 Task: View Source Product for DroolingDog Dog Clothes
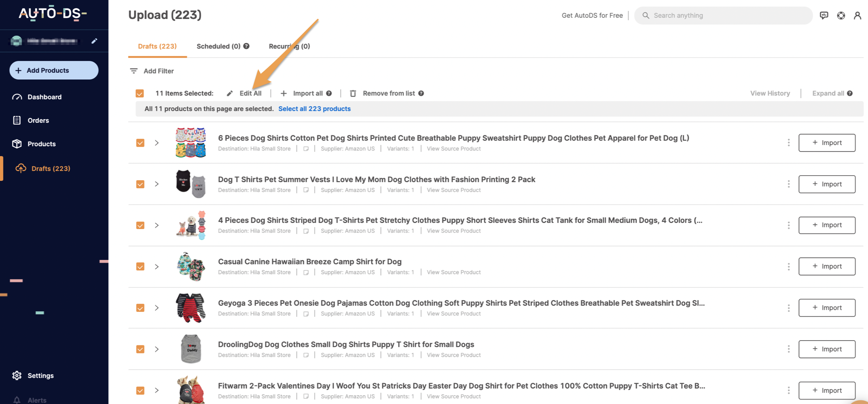pos(454,355)
